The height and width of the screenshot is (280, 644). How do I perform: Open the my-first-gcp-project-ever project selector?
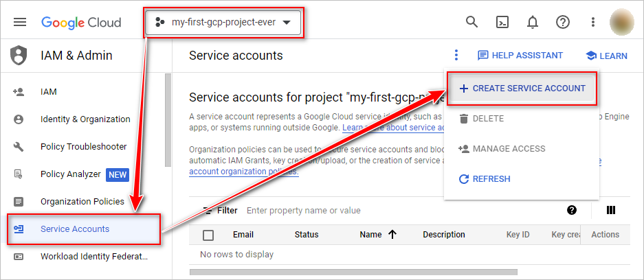[224, 22]
